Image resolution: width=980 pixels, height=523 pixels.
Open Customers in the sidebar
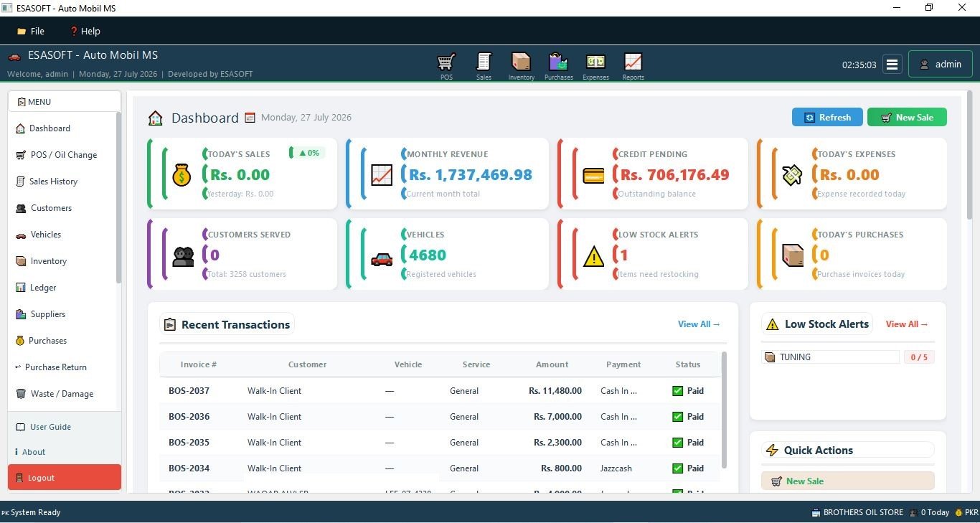[x=62, y=208]
